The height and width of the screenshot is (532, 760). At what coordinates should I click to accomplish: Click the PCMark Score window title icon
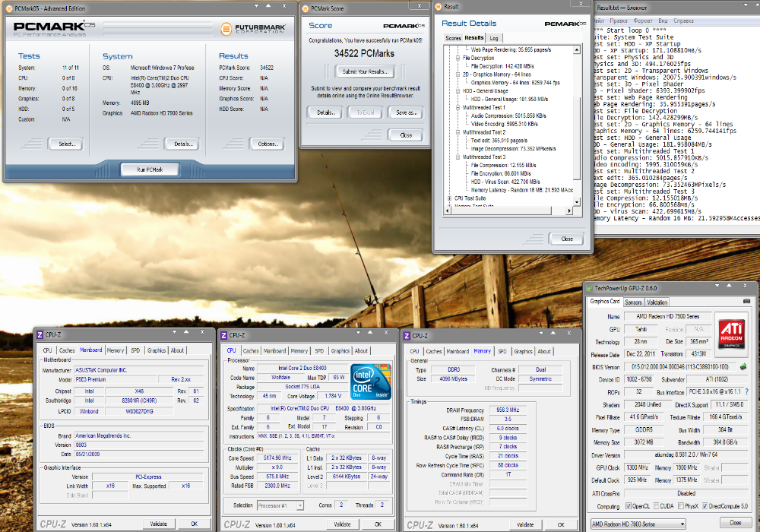coord(306,8)
